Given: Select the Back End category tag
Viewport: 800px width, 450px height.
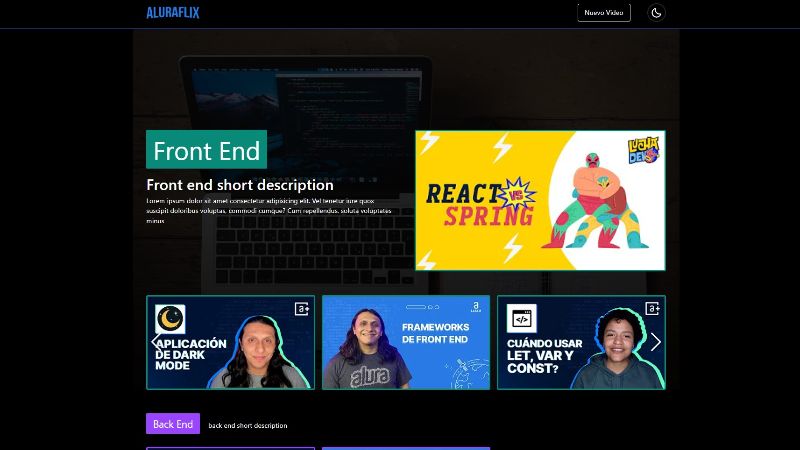Looking at the screenshot, I should click(173, 423).
